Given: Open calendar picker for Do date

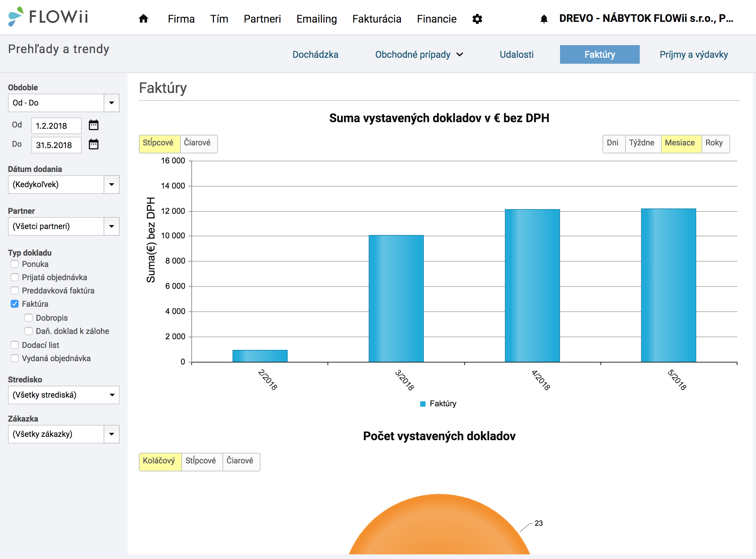Looking at the screenshot, I should 93,144.
